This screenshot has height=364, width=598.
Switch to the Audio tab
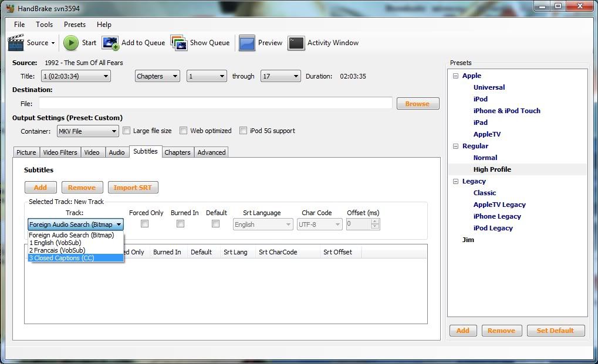click(x=117, y=152)
